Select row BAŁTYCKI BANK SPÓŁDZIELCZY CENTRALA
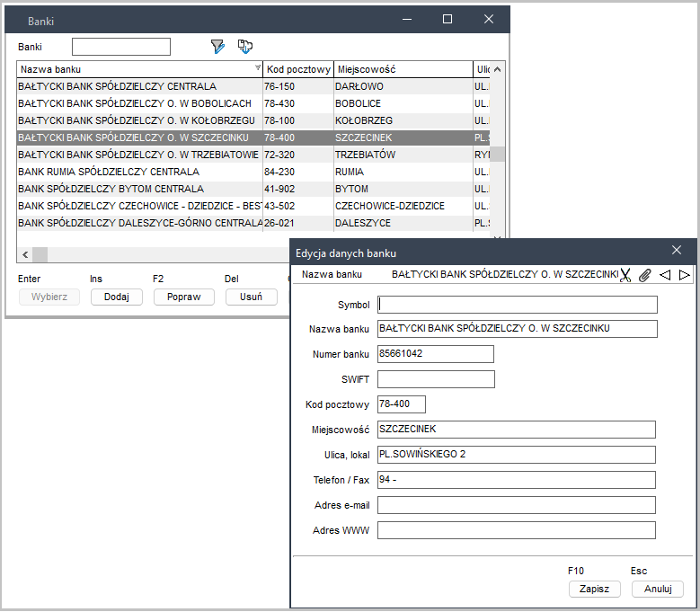The image size is (700, 612). coord(253,86)
